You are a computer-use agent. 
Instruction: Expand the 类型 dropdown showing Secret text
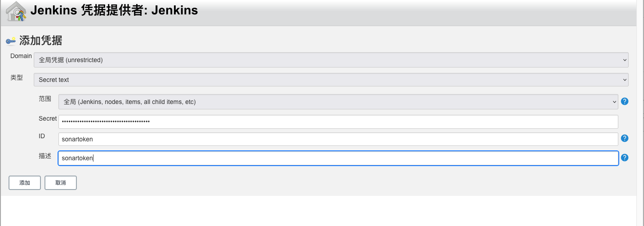331,80
